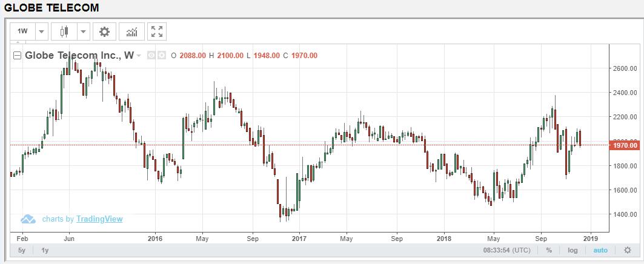Enter fullscreen mode using the arrows icon

157,31
